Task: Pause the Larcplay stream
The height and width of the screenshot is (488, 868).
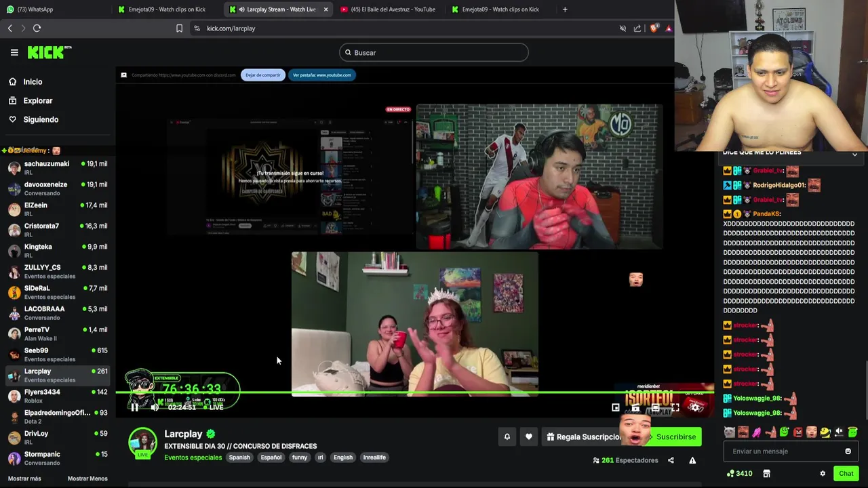Action: (135, 407)
